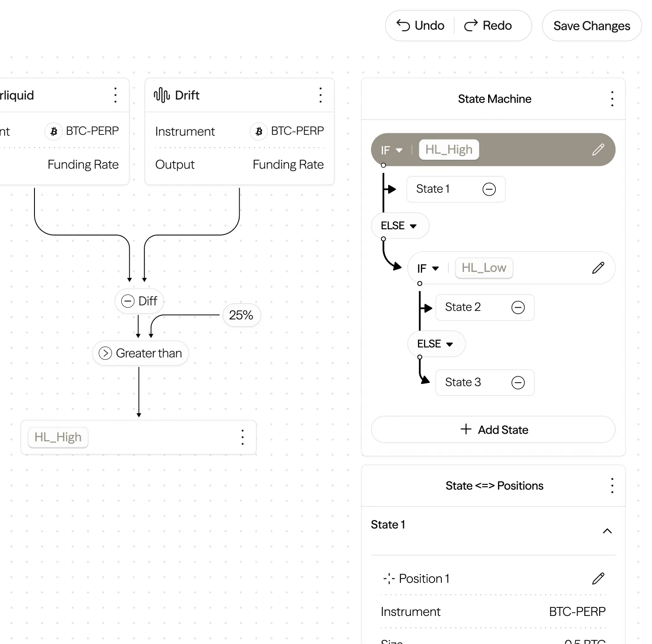Screen dimensions: 652x644
Task: Open the HL_High output node options menu
Action: [243, 437]
